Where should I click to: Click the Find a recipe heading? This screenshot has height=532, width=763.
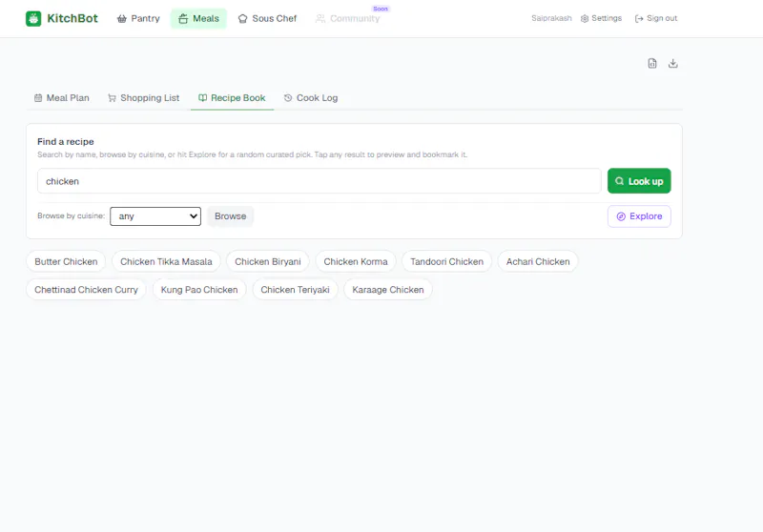point(65,141)
